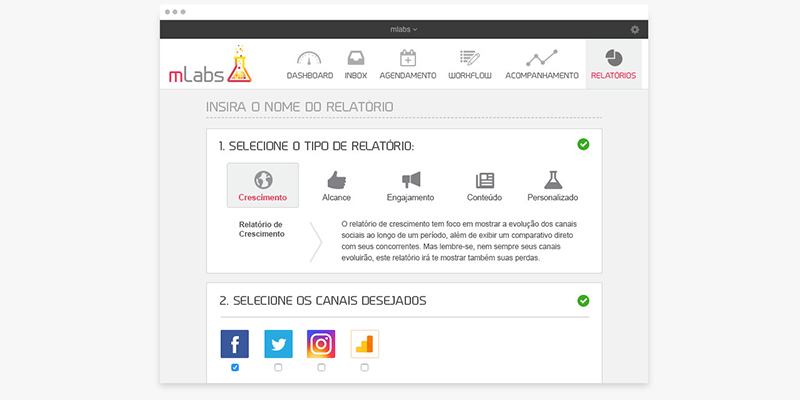Select the Conteúdo newspaper report type
Screen dimensions: 800x400
pyautogui.click(x=485, y=180)
